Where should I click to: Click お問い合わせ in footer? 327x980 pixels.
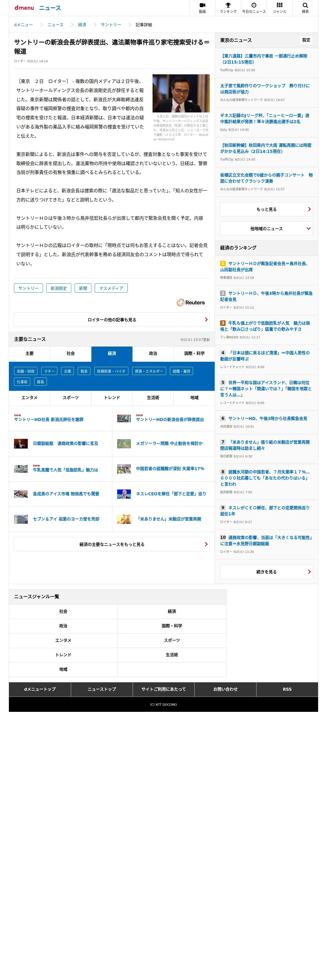coord(225,689)
